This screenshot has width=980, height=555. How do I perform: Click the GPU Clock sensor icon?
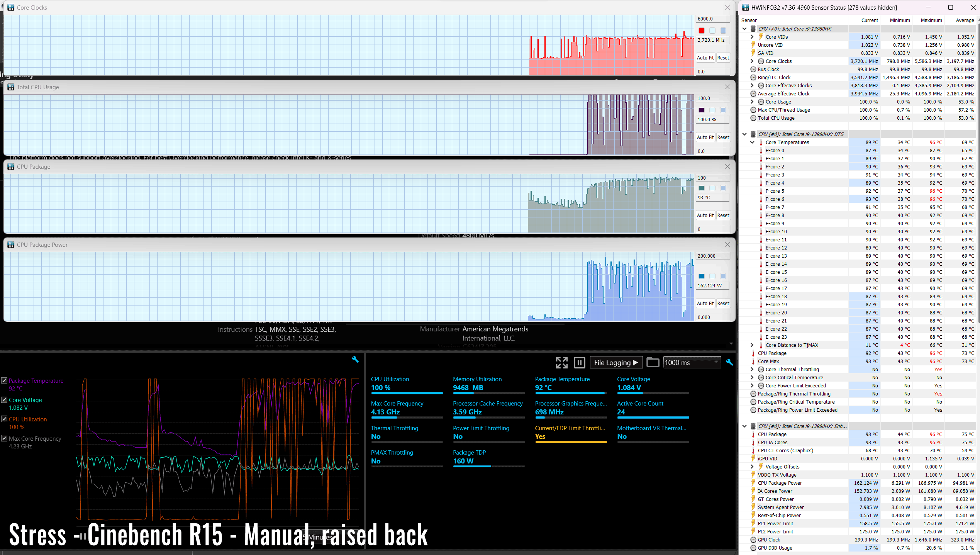click(753, 540)
